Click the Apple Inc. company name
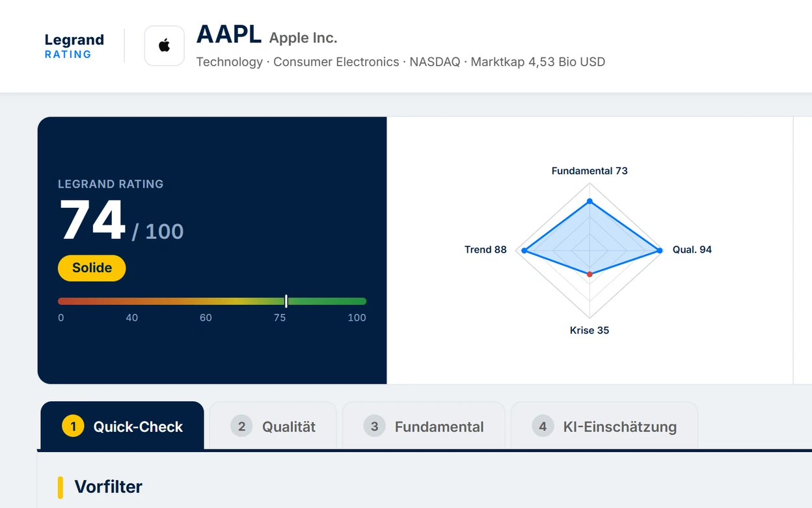Image resolution: width=812 pixels, height=508 pixels. (x=303, y=38)
